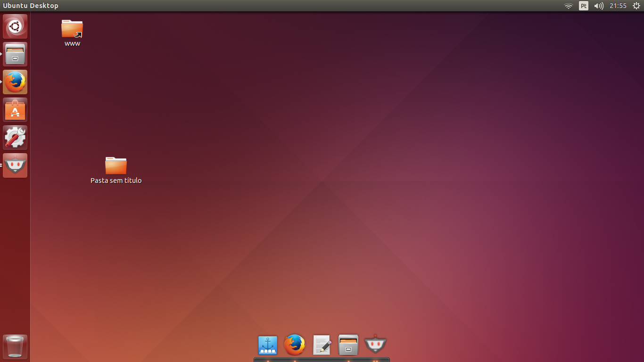Open the sound volume indicator
This screenshot has height=362, width=644.
point(599,6)
